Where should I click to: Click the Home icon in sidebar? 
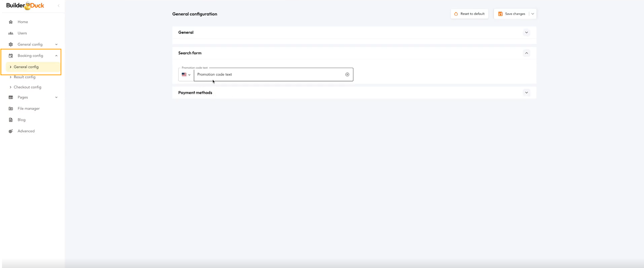point(11,22)
